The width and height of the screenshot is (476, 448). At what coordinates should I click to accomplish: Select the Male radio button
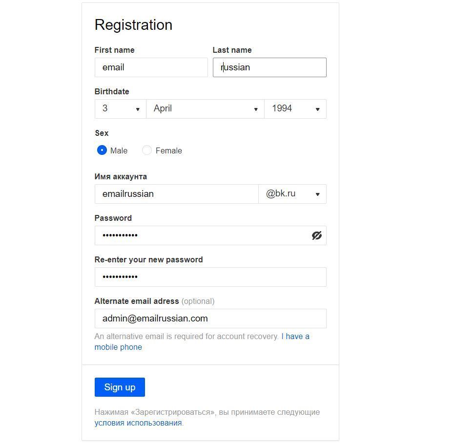tap(102, 150)
